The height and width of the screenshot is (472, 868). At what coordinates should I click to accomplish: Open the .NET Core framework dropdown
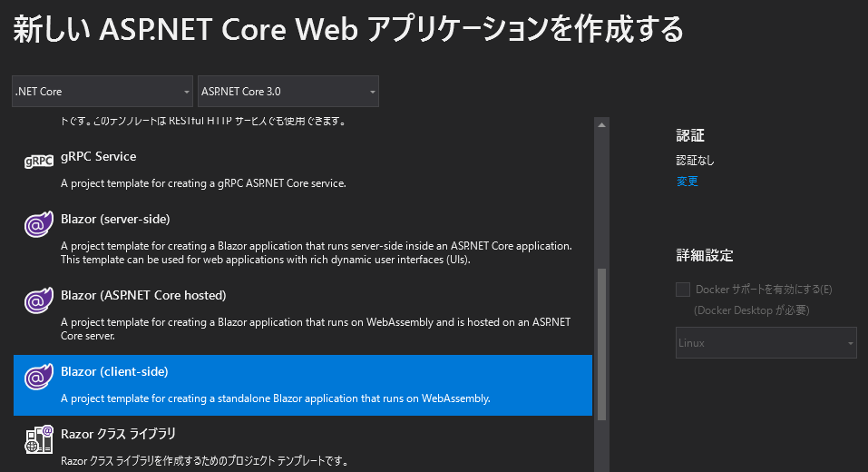(102, 92)
